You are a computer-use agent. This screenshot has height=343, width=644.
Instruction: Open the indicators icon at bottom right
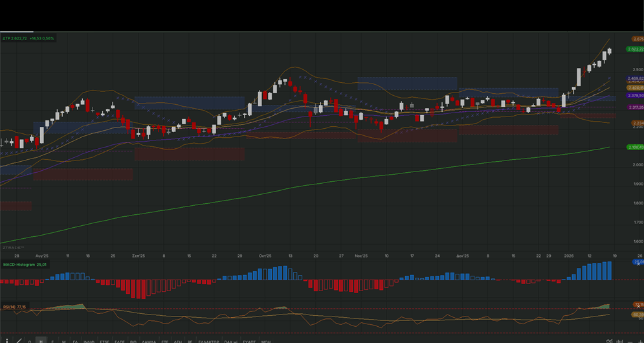609,341
